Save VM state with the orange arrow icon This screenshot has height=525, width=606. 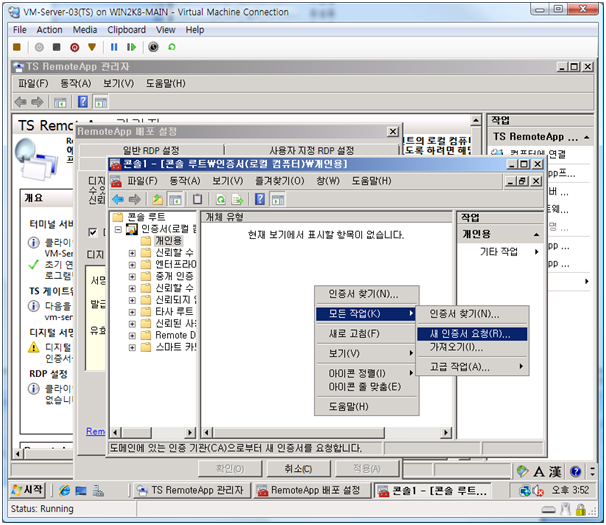92,47
